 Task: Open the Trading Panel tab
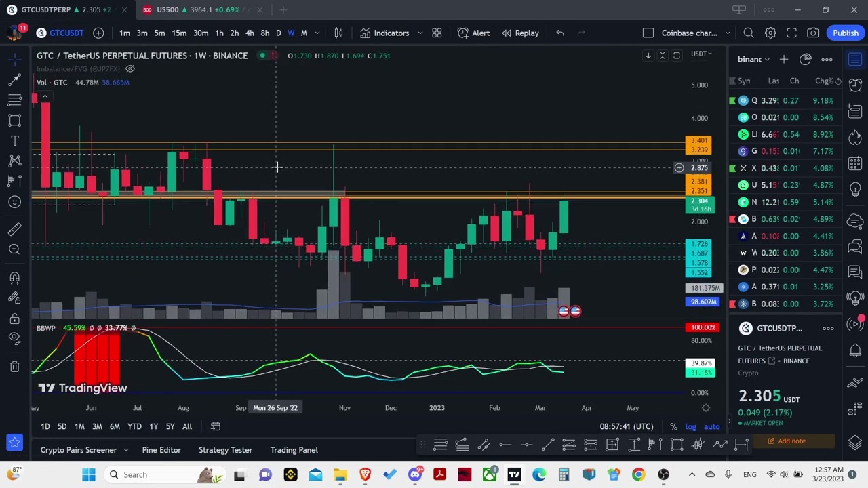tap(294, 450)
